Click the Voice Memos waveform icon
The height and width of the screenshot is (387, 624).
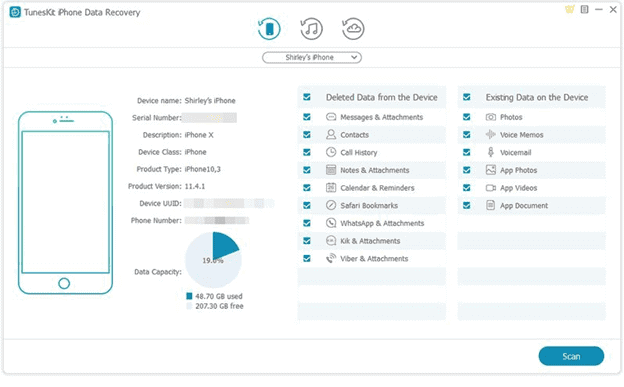tap(491, 135)
